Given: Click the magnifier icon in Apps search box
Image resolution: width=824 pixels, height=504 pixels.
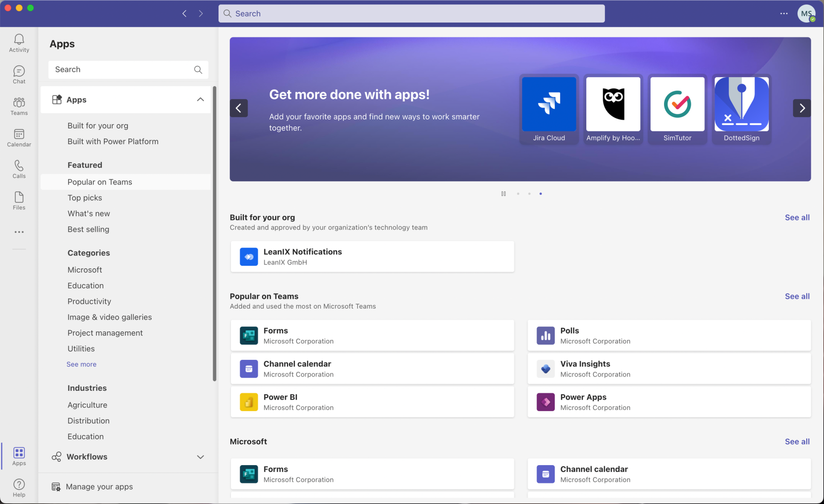Looking at the screenshot, I should pyautogui.click(x=198, y=70).
